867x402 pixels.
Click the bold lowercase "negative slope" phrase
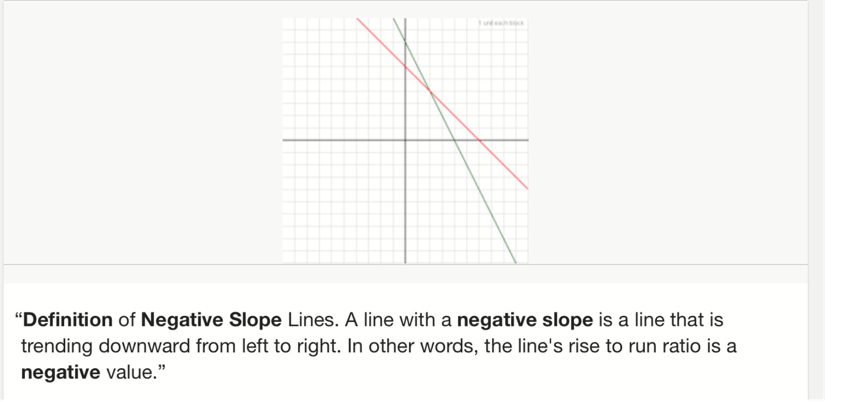coord(525,321)
